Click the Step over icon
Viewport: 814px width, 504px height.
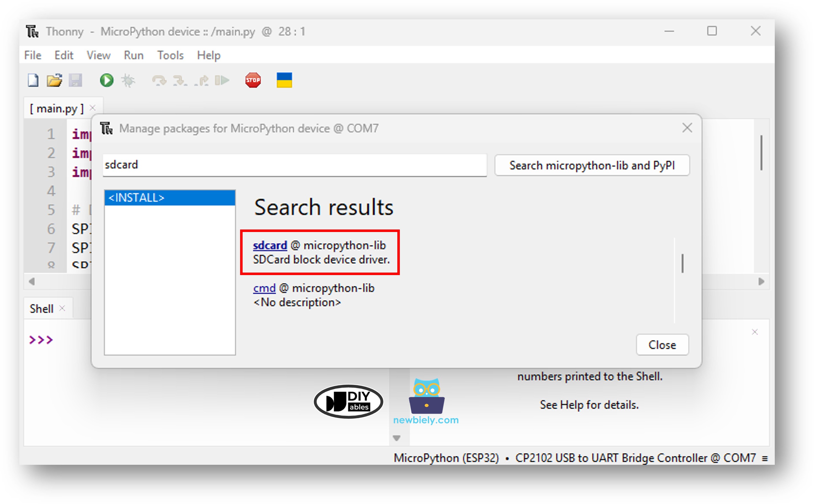[x=159, y=80]
